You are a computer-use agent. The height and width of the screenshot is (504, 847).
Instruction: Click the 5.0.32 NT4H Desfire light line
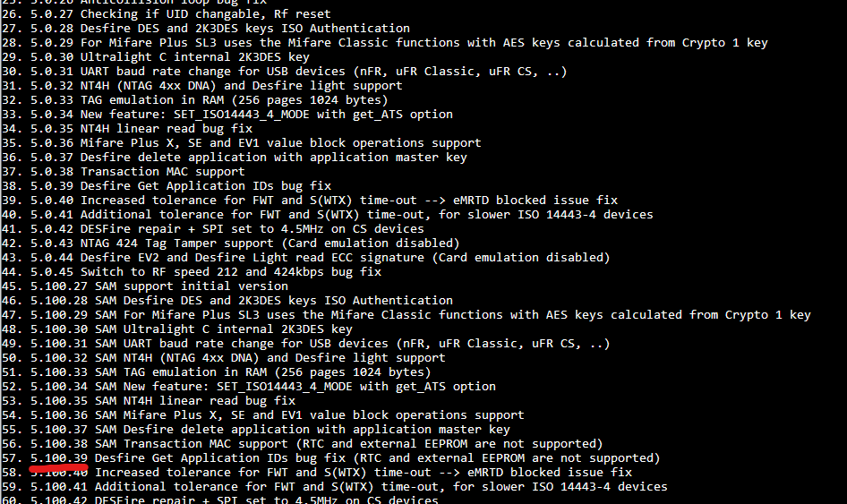(x=202, y=85)
